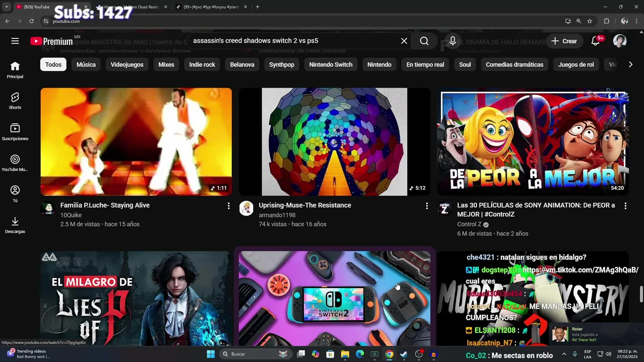Select the Nintendo filter chip
The height and width of the screenshot is (362, 644).
[x=379, y=64]
